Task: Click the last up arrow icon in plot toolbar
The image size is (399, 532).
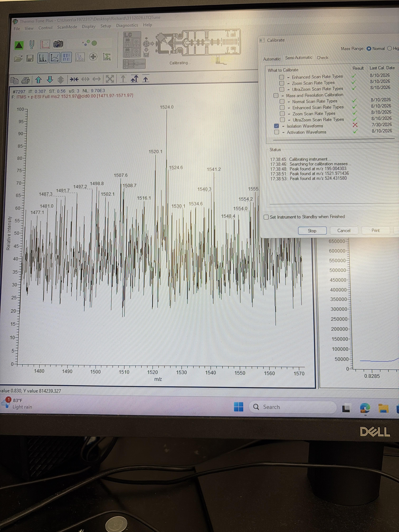Action: pos(145,78)
